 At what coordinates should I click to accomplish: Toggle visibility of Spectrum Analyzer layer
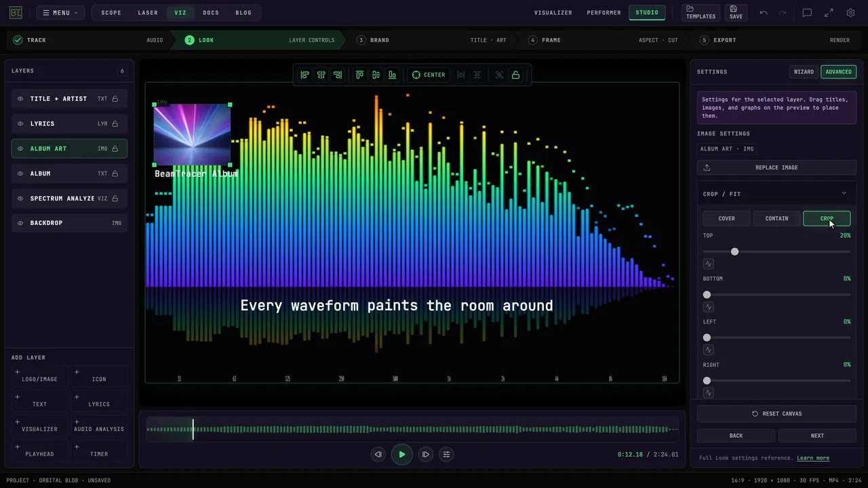tap(20, 199)
